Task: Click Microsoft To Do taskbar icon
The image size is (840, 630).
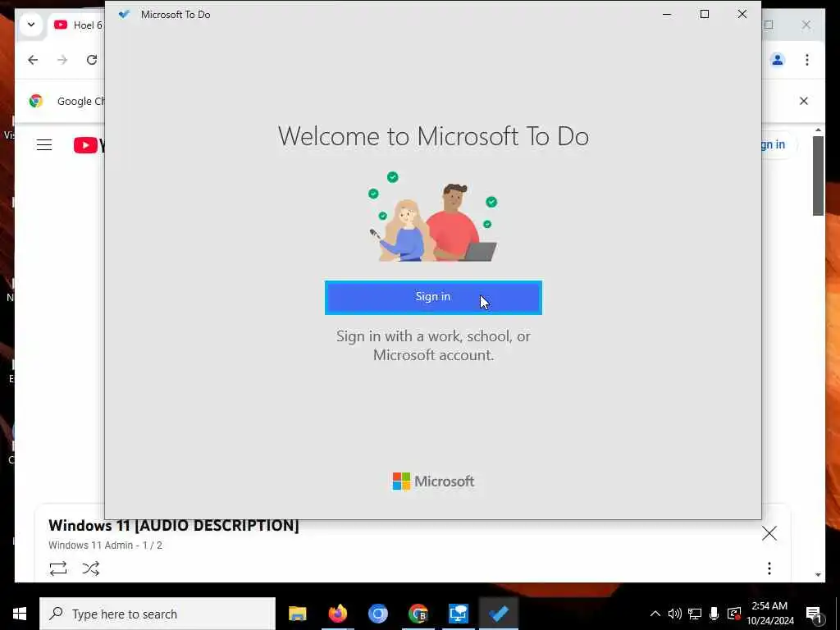Action: point(498,614)
